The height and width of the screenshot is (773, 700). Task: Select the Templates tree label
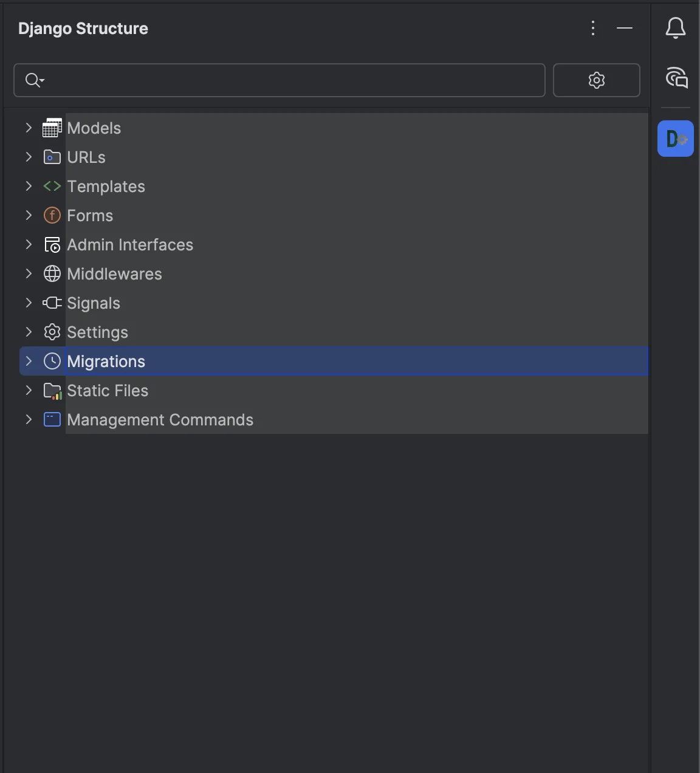(x=106, y=187)
